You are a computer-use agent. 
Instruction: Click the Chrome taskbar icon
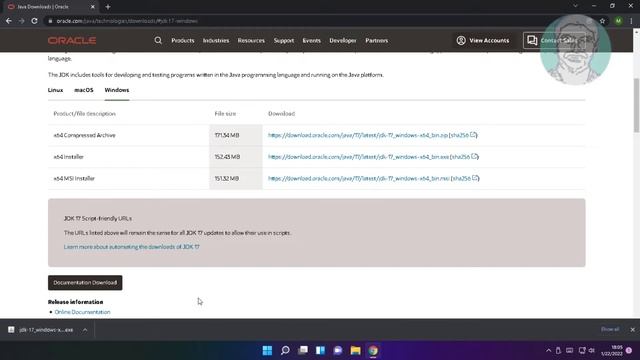tap(373, 350)
